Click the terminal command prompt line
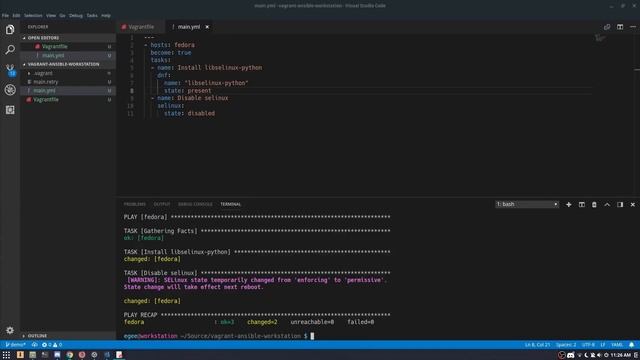 pos(219,336)
